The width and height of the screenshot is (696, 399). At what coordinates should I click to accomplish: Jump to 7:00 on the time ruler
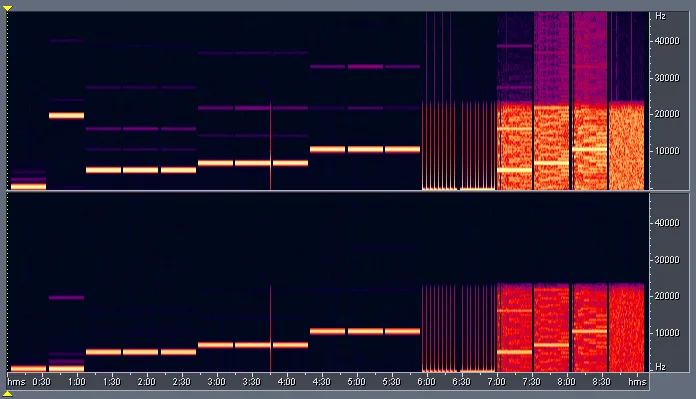tap(496, 382)
